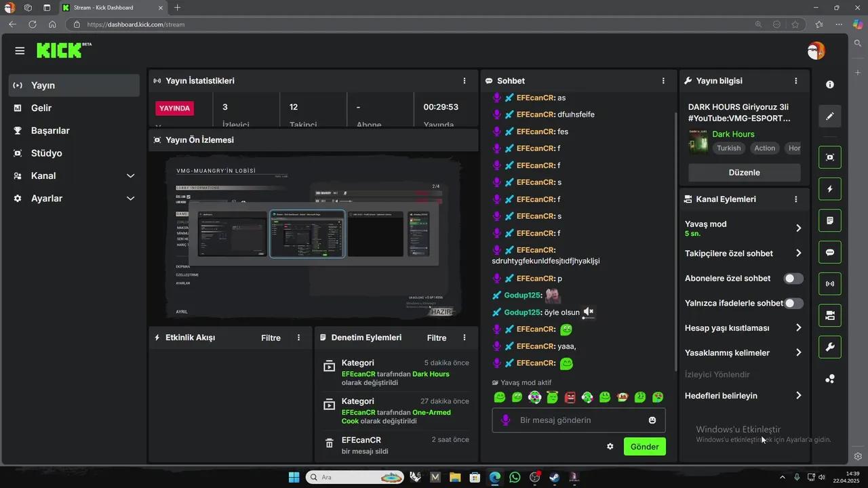Toggle the channel actions sidebar icon
Screen dimensions: 868x488
coord(830,316)
